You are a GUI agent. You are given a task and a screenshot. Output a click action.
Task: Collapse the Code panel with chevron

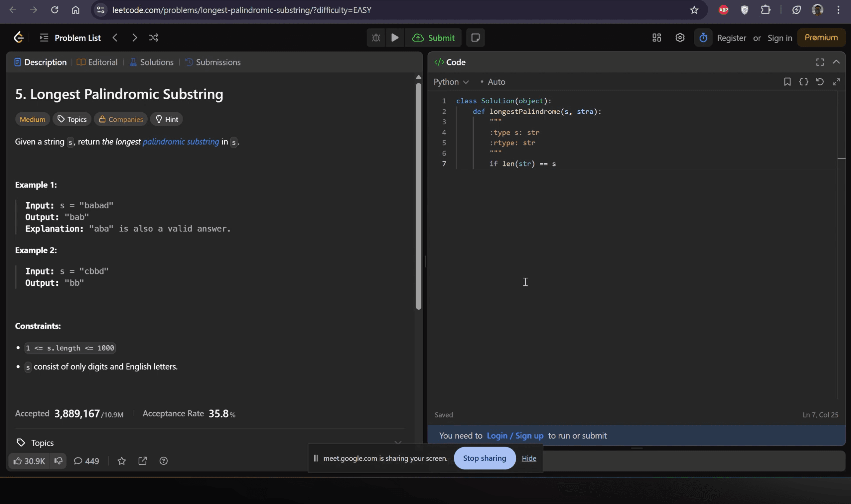(836, 62)
